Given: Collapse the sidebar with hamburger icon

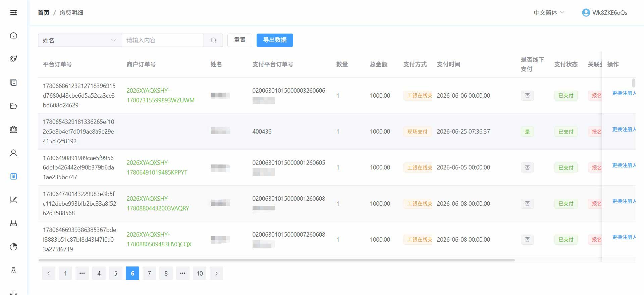Looking at the screenshot, I should (x=13, y=13).
